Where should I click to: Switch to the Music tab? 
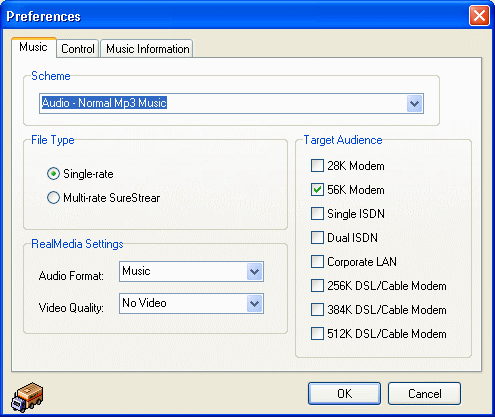pos(33,47)
